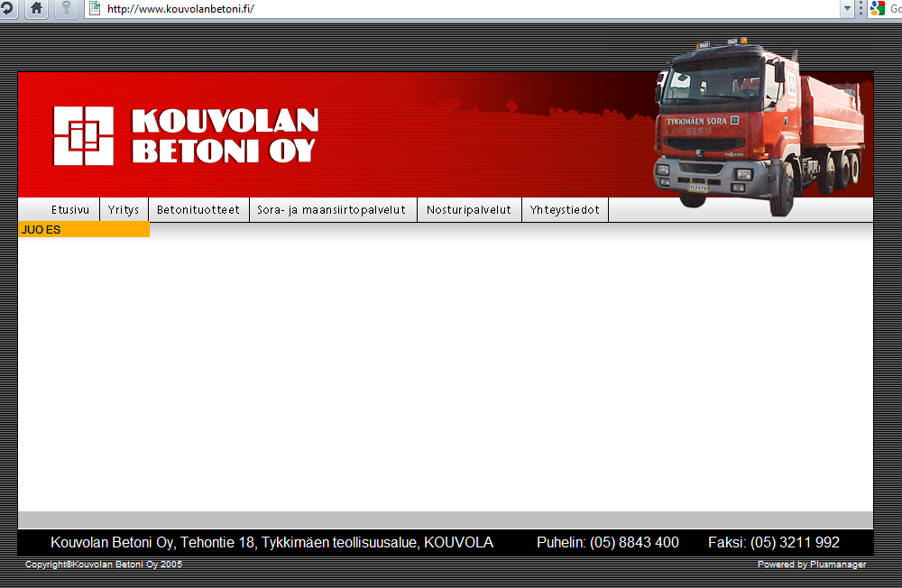Open the Yritys menu item
The width and height of the screenshot is (902, 588).
tap(124, 210)
